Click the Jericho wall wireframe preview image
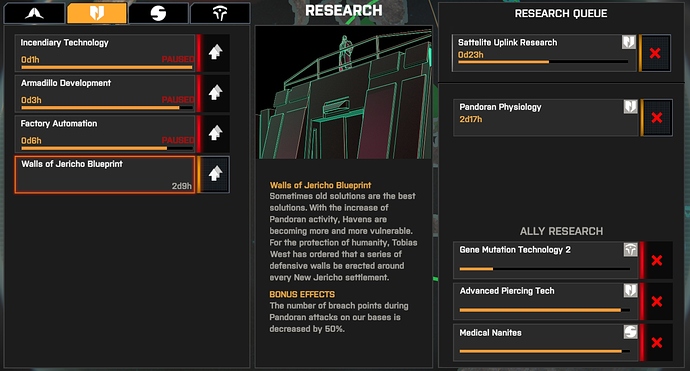Viewport: 690px width, 371px height. click(344, 93)
